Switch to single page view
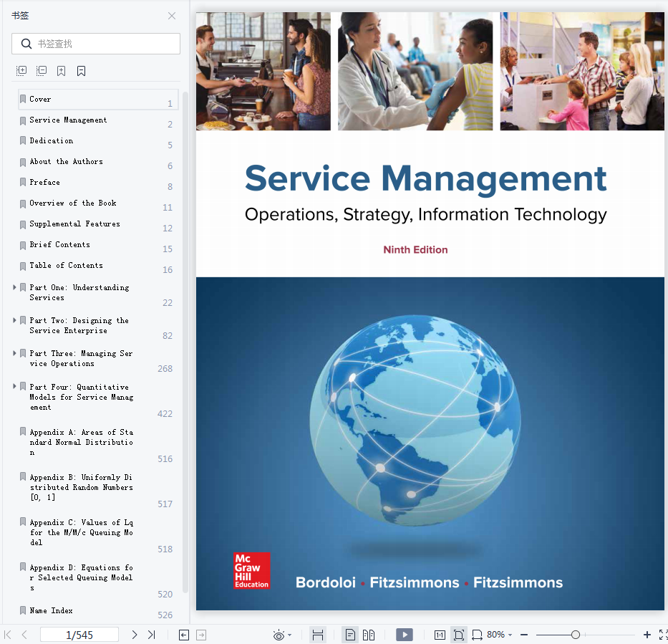 [x=350, y=635]
